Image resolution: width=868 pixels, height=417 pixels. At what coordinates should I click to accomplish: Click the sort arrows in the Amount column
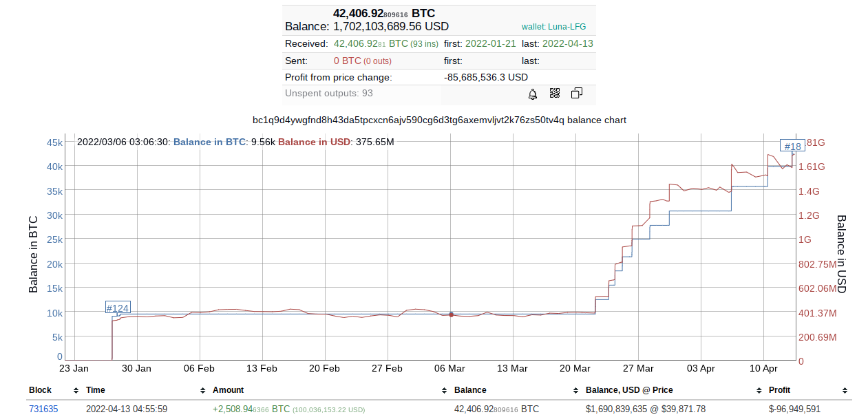click(x=444, y=391)
